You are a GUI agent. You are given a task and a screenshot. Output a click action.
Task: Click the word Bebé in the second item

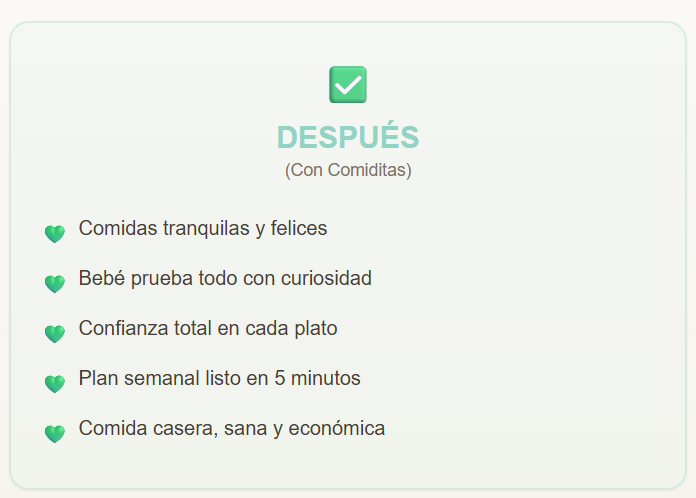click(99, 279)
